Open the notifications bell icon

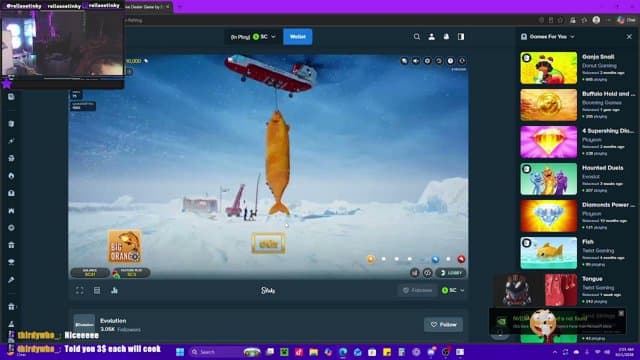point(446,37)
